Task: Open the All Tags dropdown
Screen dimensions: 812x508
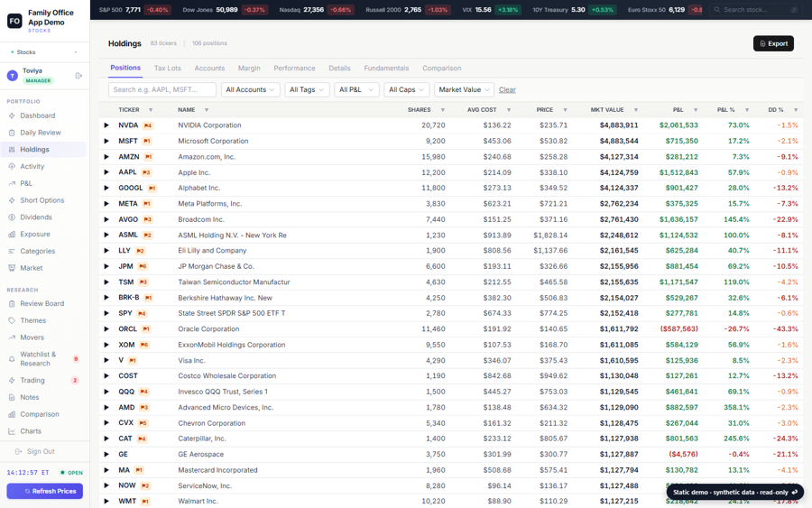Action: click(x=307, y=89)
